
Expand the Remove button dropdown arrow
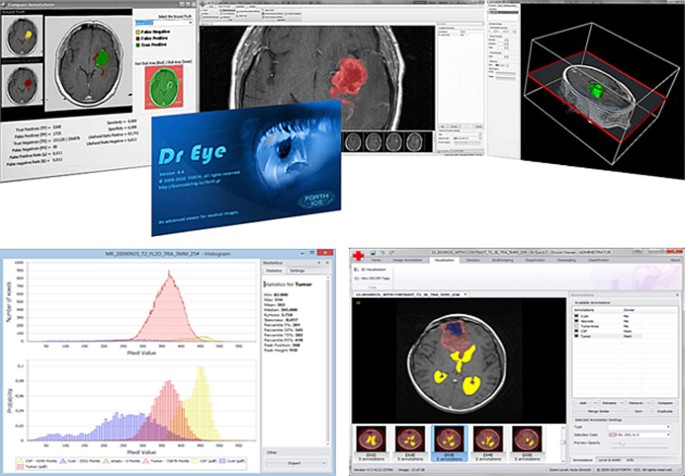[x=648, y=403]
